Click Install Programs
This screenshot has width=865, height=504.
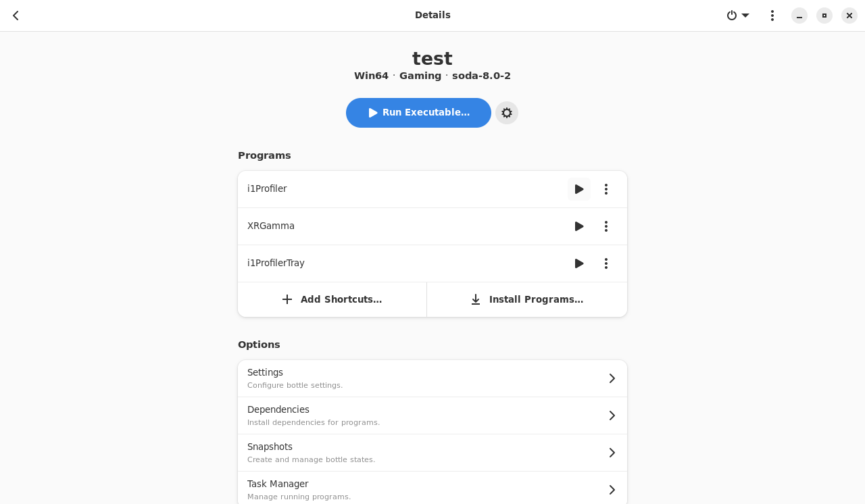[x=527, y=299]
